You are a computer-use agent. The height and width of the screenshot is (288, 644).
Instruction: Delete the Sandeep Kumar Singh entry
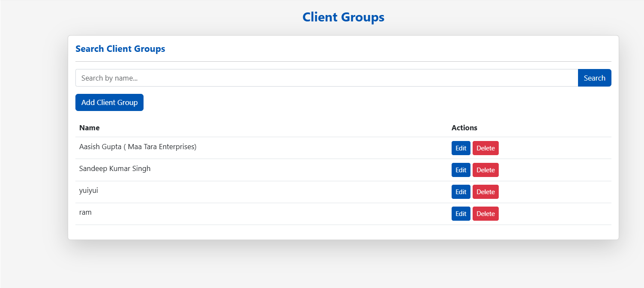(x=485, y=170)
